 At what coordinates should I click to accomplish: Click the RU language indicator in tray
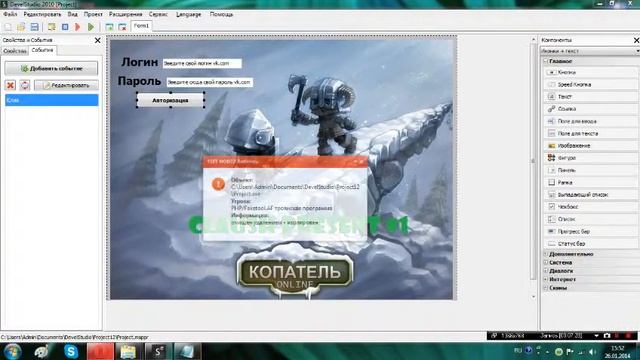pyautogui.click(x=518, y=351)
